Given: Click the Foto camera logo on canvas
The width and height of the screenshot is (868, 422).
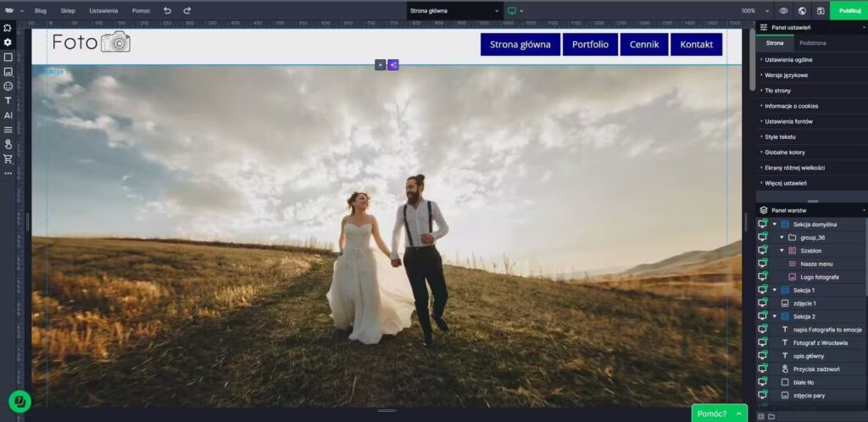Looking at the screenshot, I should coord(92,42).
